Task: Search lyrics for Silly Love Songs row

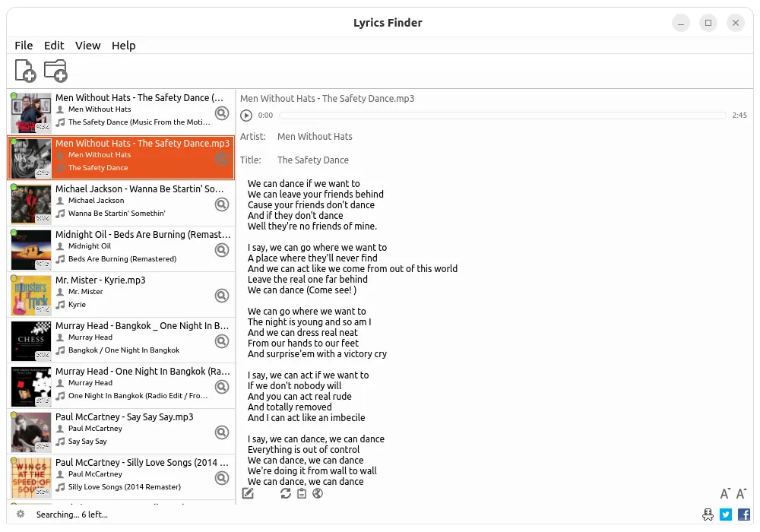Action: (x=222, y=478)
